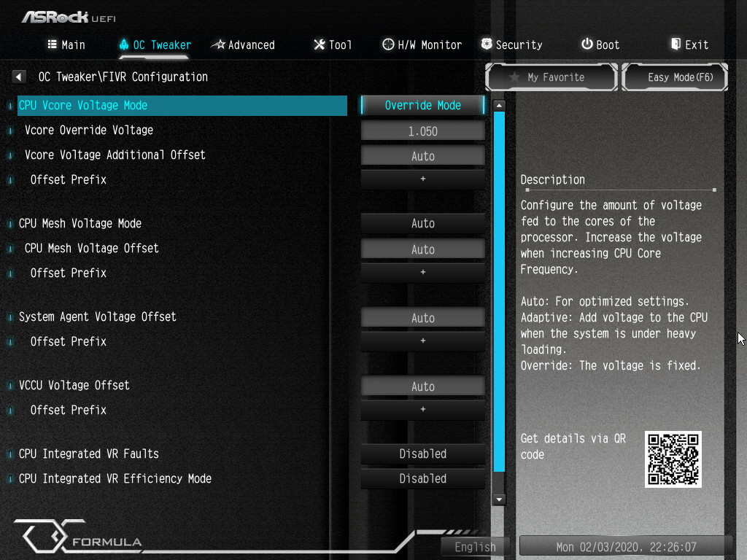Click the Tool wrench icon
Viewport: 747px width, 560px height.
pyautogui.click(x=320, y=44)
